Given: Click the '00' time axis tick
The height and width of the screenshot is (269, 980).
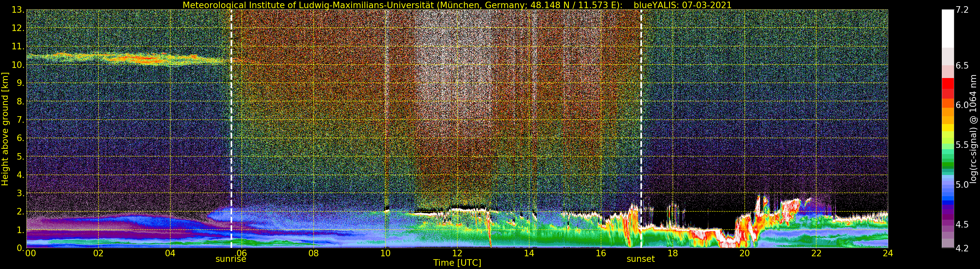Looking at the screenshot, I should coord(30,253).
